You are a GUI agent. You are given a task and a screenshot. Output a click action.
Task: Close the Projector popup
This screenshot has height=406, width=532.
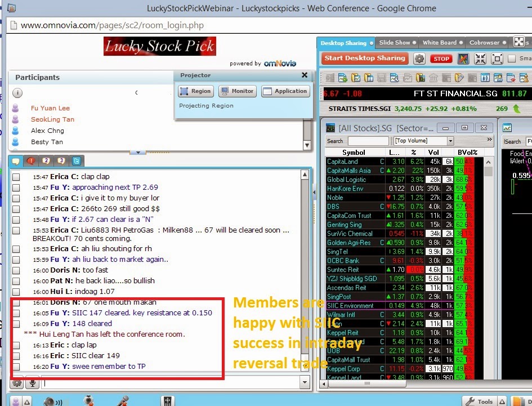[305, 75]
